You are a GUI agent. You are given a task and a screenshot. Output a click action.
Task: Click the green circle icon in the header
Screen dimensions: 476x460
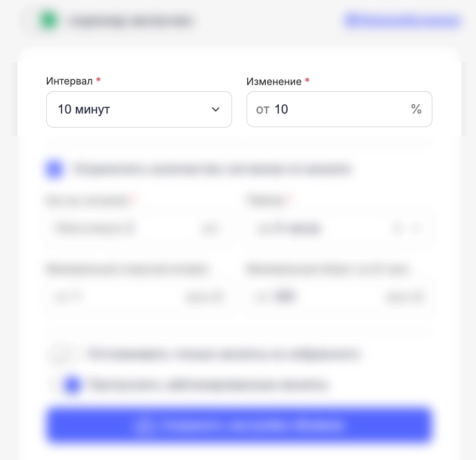click(x=49, y=21)
